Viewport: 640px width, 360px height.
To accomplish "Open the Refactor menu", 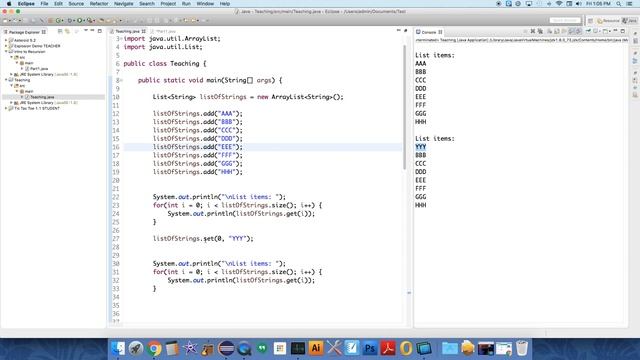I will point(99,4).
